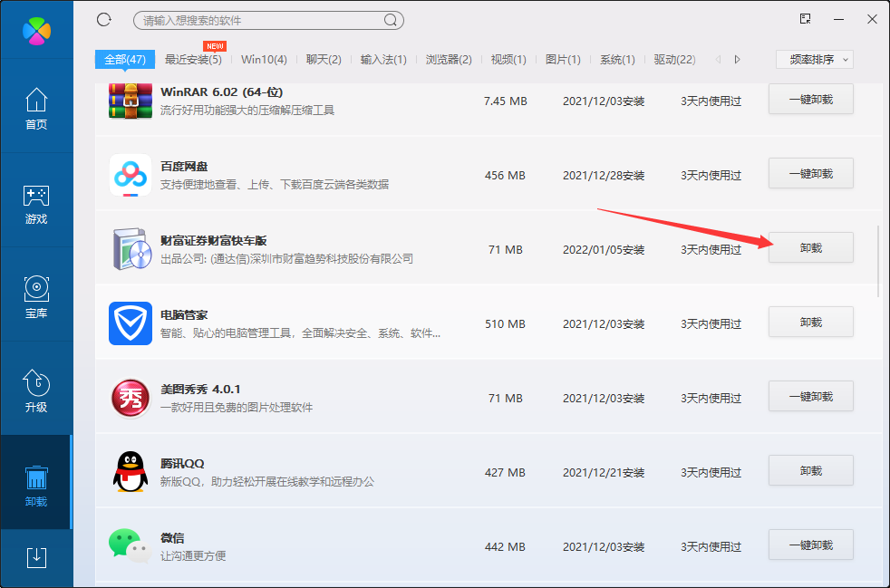This screenshot has width=890, height=588.
Task: Select the 腾讯QQ title text
Action: click(x=182, y=464)
